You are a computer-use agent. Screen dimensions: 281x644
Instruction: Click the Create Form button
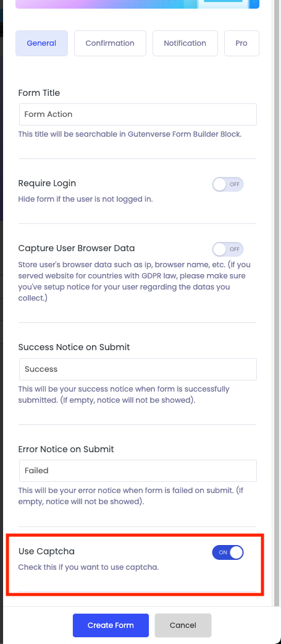pyautogui.click(x=111, y=625)
